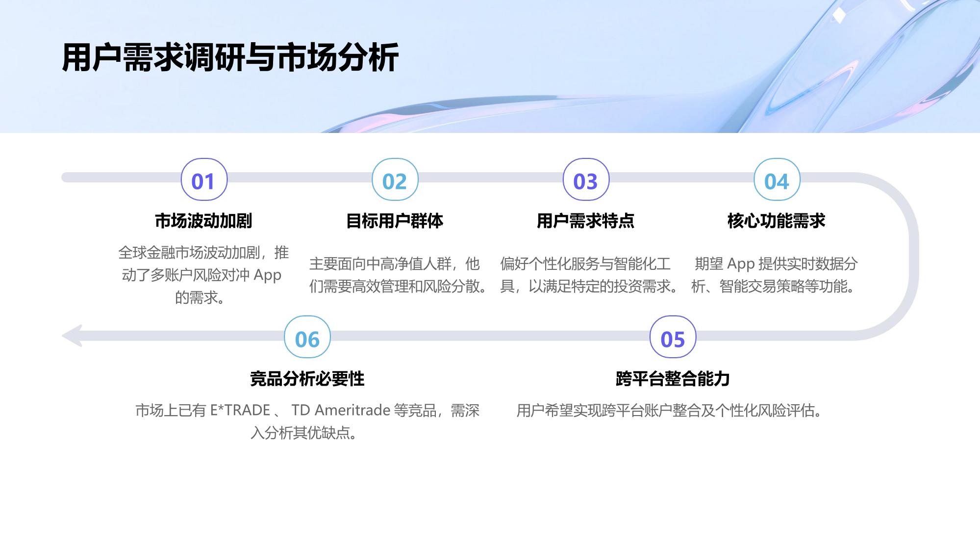Click the step 05 number badge

[673, 337]
